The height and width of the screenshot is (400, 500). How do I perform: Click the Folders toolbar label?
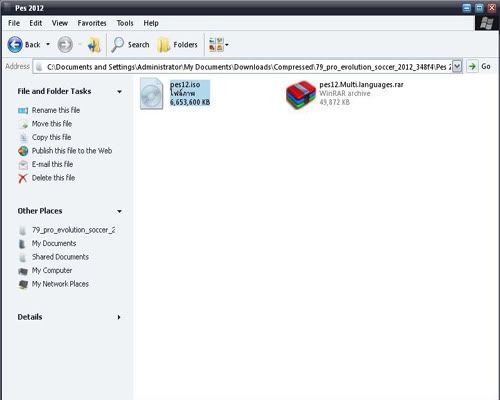[x=185, y=45]
